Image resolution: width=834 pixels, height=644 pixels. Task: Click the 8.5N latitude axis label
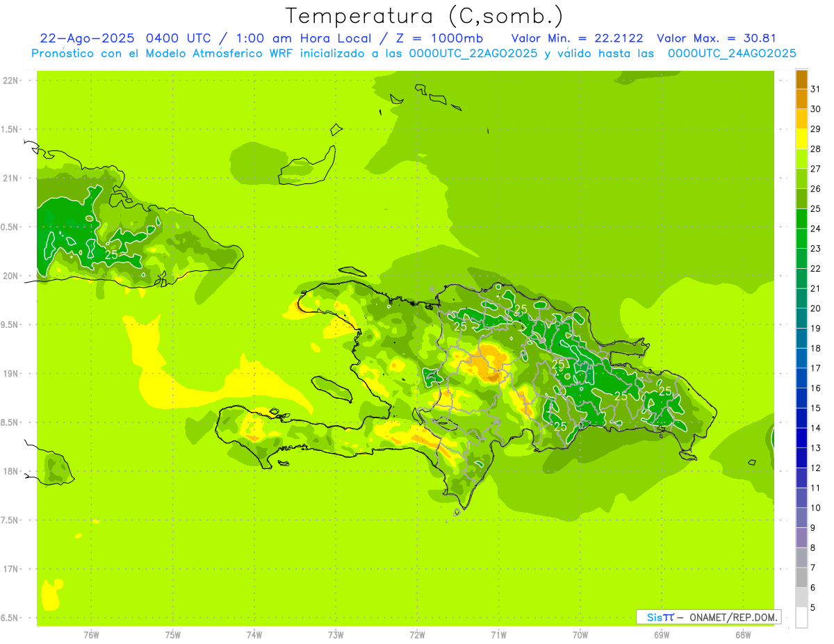(10, 422)
